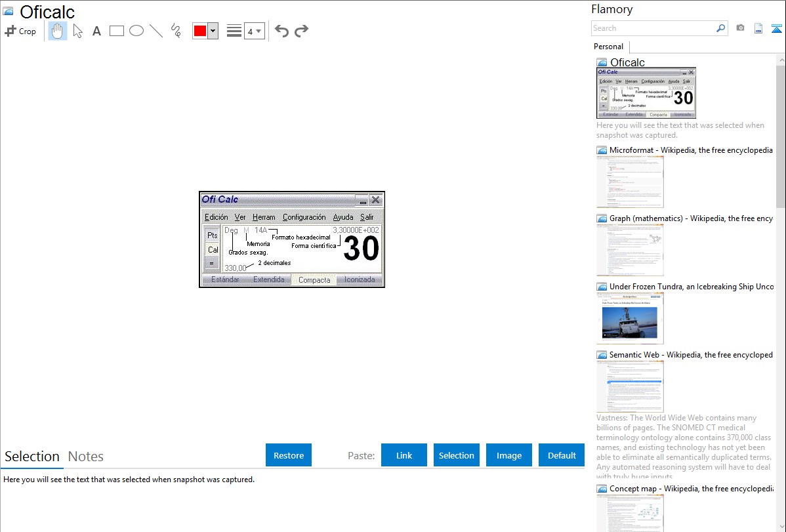Screen dimensions: 786x532
Task: Redo the last undone action
Action: point(301,31)
